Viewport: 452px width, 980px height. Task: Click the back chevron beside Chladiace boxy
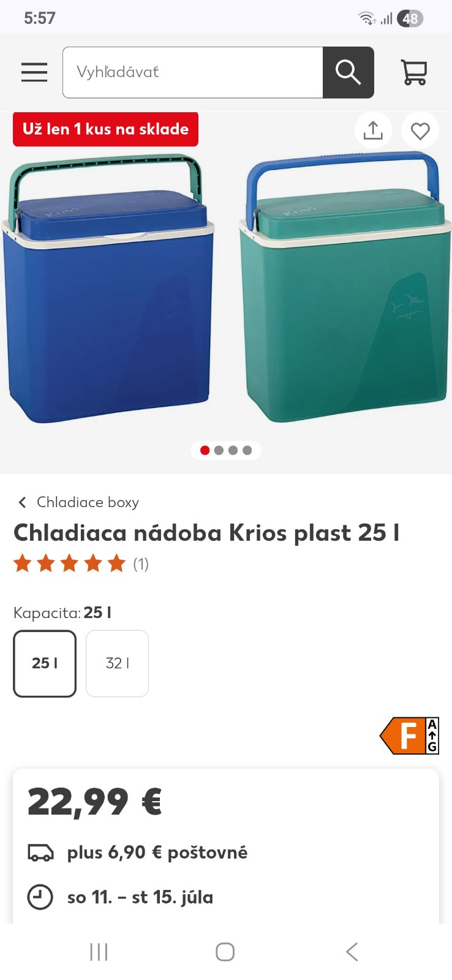[x=23, y=502]
